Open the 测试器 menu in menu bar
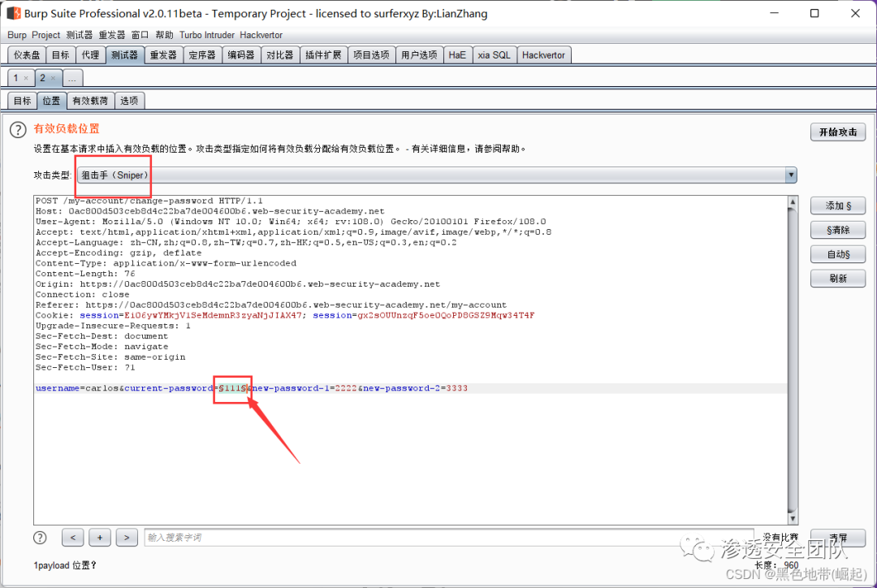This screenshot has height=588, width=877. (80, 35)
